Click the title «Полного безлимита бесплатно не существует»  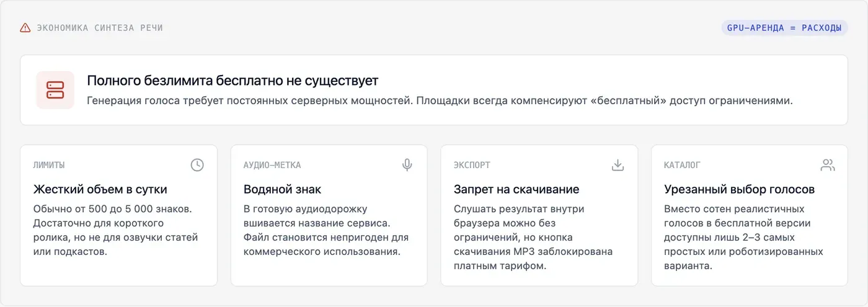click(232, 81)
